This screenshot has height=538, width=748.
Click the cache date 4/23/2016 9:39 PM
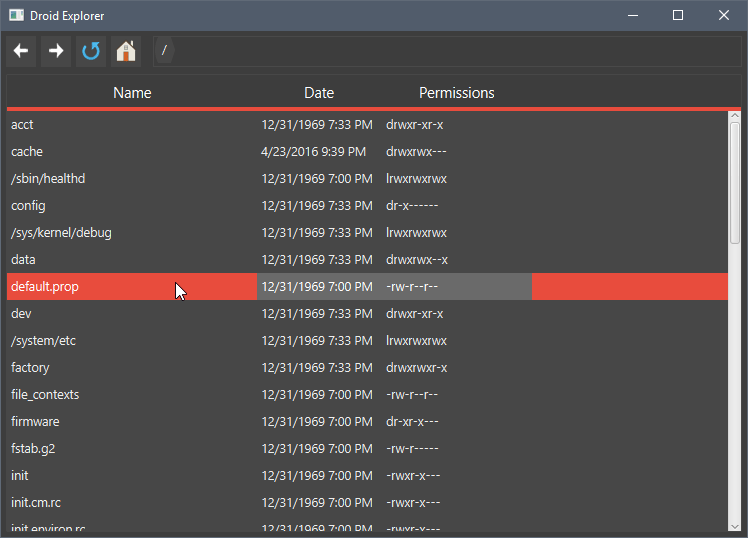(313, 152)
